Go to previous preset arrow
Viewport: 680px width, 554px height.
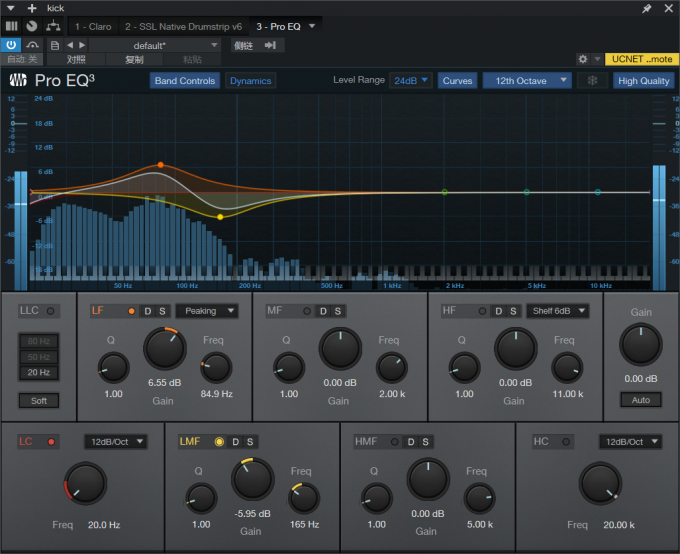pos(70,45)
